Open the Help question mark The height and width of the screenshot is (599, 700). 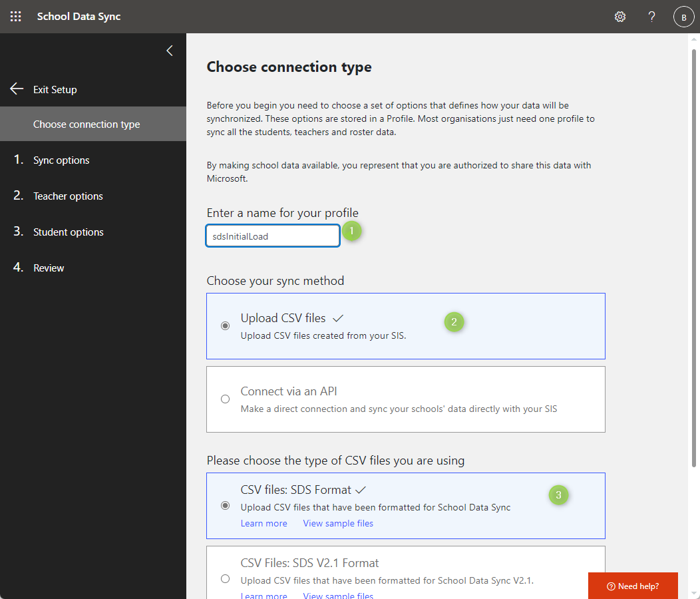pyautogui.click(x=651, y=17)
